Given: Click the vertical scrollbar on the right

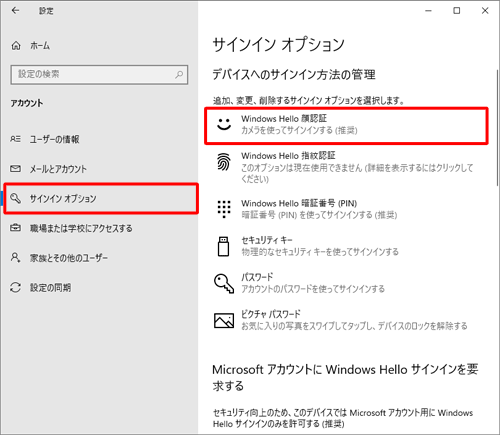Looking at the screenshot, I should (x=497, y=128).
